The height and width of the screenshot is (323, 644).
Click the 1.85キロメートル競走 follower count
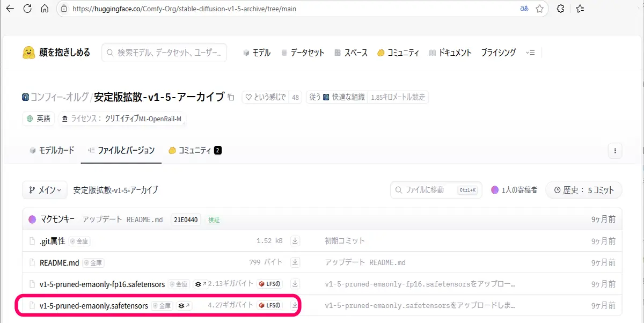398,97
